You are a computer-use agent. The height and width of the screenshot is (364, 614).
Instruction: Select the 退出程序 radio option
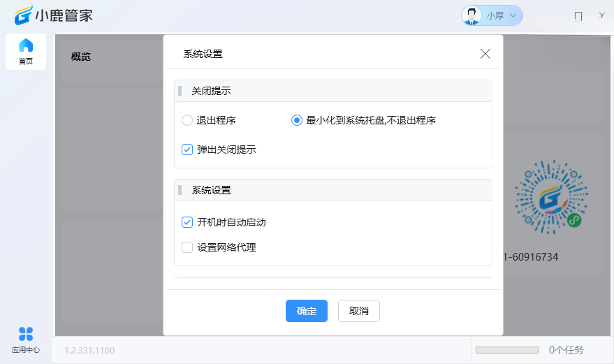[187, 120]
